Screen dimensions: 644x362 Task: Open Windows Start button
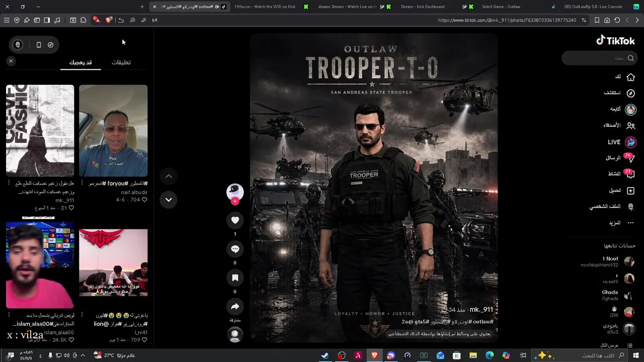point(636,355)
